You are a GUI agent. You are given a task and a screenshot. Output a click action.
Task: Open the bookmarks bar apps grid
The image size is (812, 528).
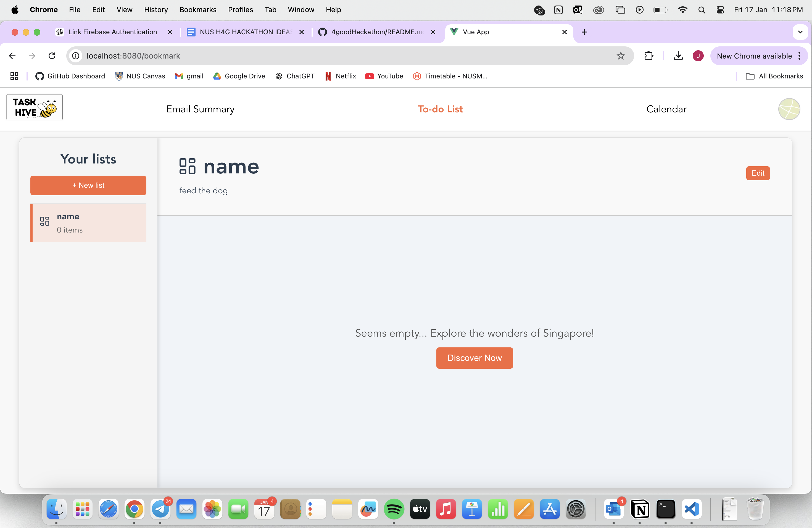coord(14,76)
